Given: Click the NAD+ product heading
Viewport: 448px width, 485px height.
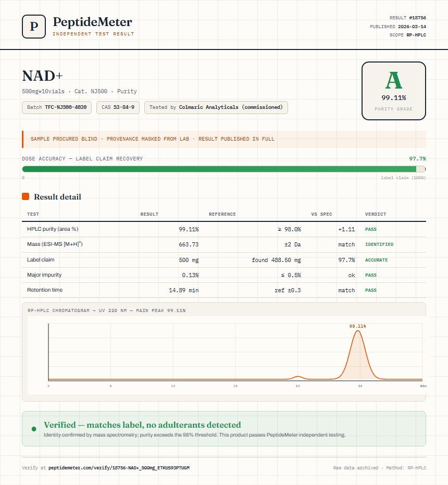Looking at the screenshot, I should (42, 76).
